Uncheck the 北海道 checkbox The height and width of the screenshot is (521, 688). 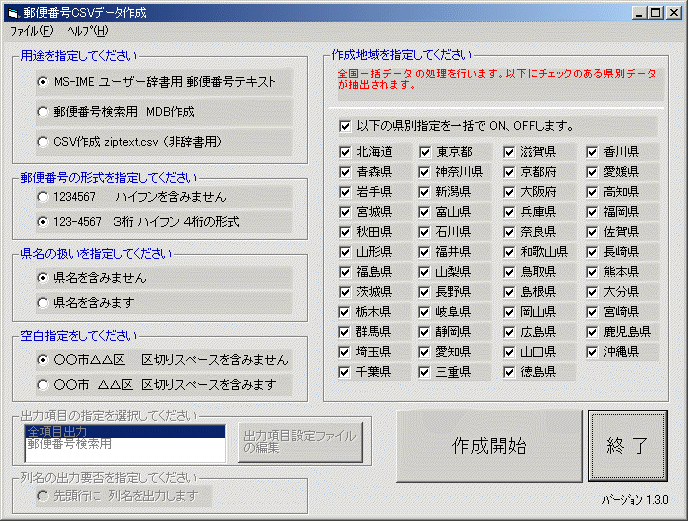tap(345, 152)
